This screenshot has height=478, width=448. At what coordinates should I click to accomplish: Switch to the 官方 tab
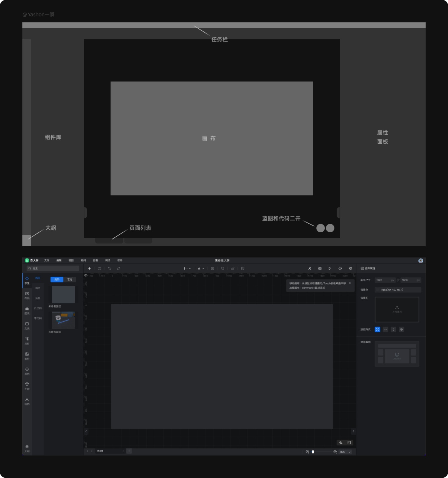click(x=70, y=279)
